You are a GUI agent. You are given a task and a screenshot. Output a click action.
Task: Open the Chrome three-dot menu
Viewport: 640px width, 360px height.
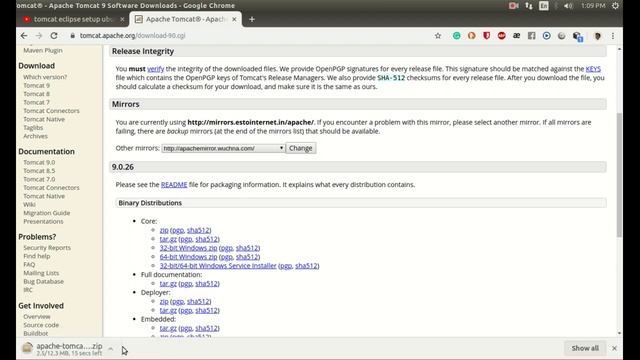pos(613,36)
